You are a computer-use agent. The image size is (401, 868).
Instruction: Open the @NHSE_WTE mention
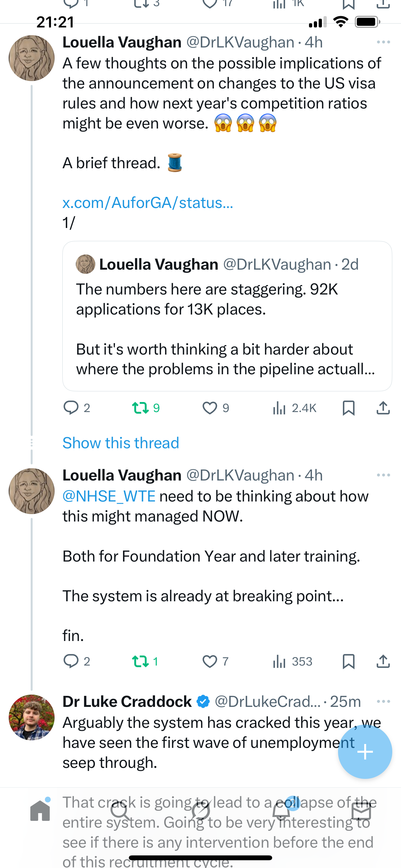coord(109,496)
